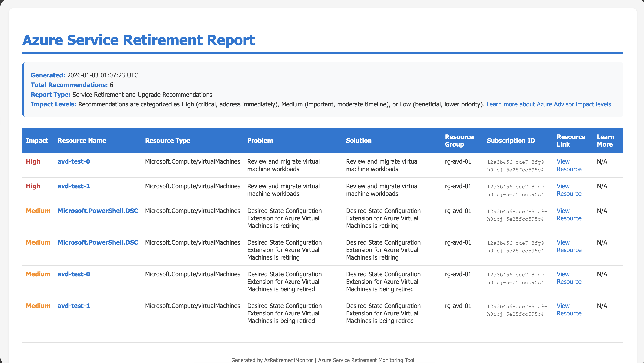Click the Medium label in last row
This screenshot has height=363, width=644.
click(x=38, y=306)
